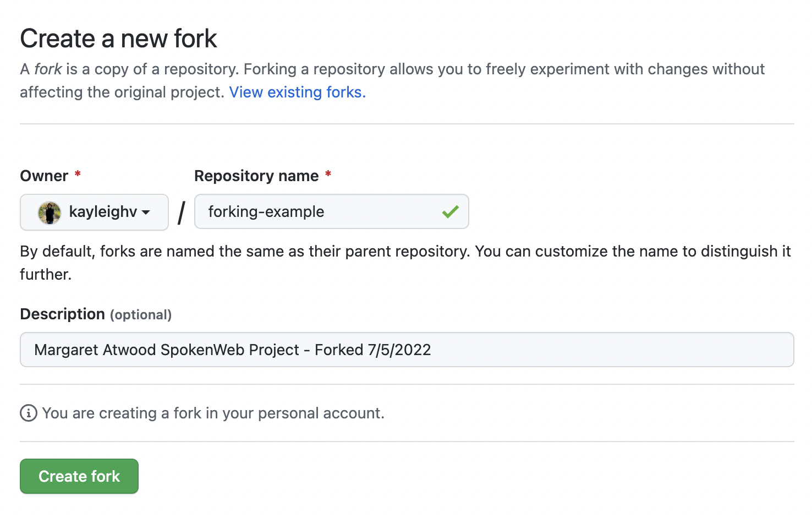
Task: Click the kayleighv profile avatar
Action: [x=50, y=213]
